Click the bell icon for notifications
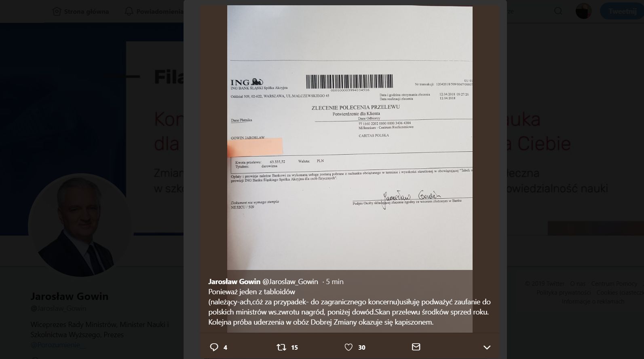 (129, 11)
